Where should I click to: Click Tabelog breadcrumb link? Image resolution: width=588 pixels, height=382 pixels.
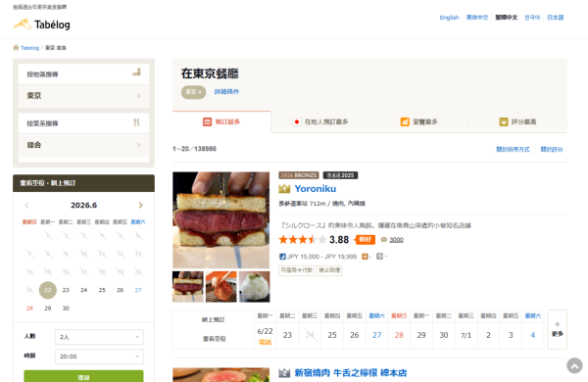click(x=29, y=48)
